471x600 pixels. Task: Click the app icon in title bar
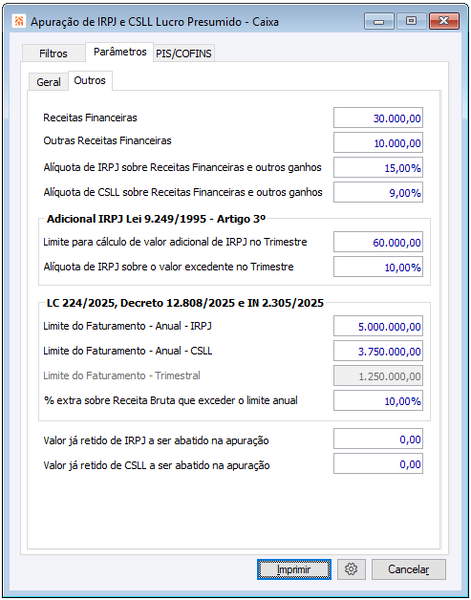(18, 21)
